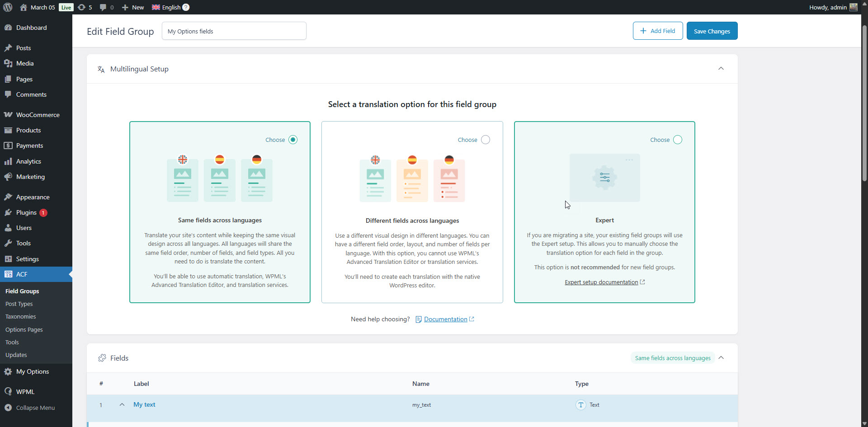Click the language help question mark icon
Screen dimensions: 868x427
tap(186, 7)
